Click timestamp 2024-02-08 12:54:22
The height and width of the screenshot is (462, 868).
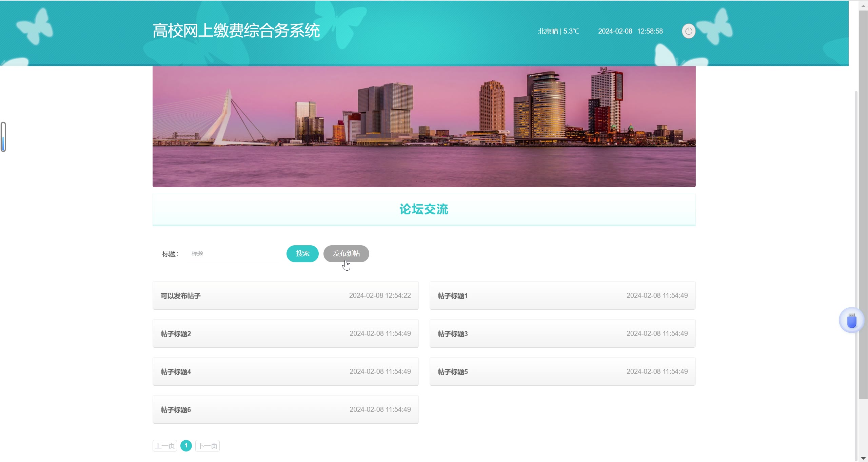click(380, 295)
